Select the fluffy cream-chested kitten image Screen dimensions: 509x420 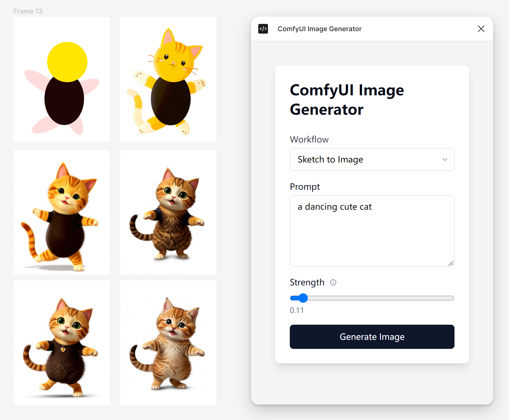pyautogui.click(x=168, y=343)
